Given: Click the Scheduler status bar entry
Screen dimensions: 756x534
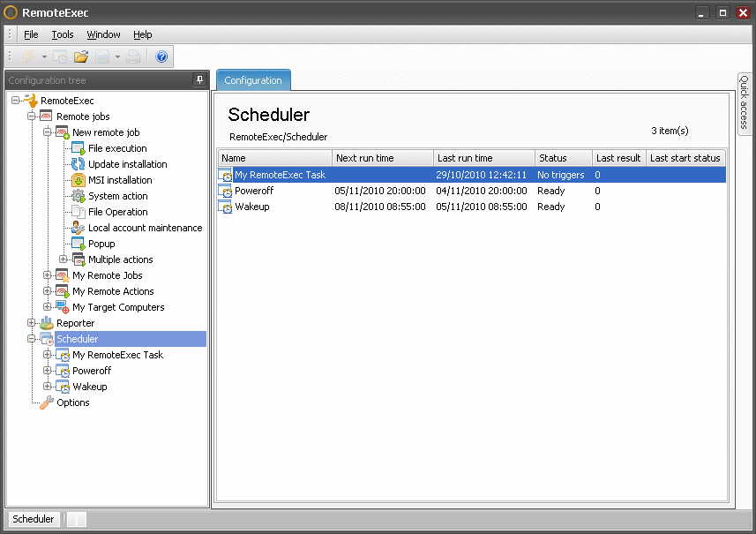Looking at the screenshot, I should pos(34,519).
